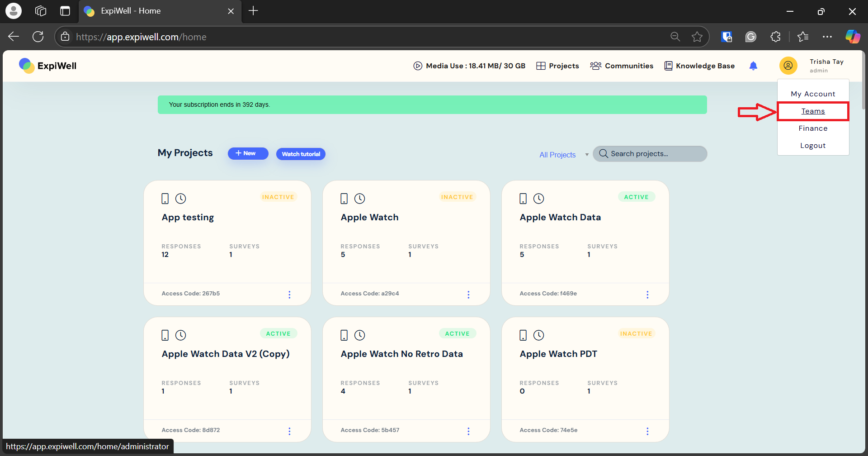Click the New project button
The image size is (868, 456).
pos(248,153)
